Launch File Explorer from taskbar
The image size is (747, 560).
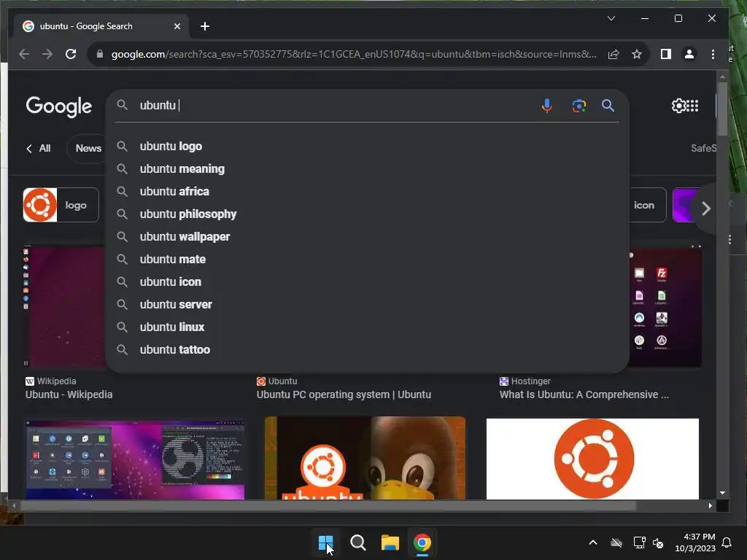pos(390,542)
